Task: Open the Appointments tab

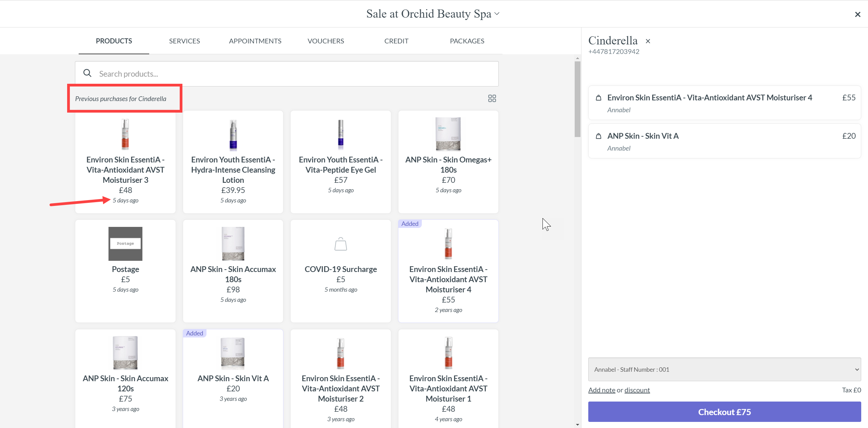Action: click(x=255, y=41)
